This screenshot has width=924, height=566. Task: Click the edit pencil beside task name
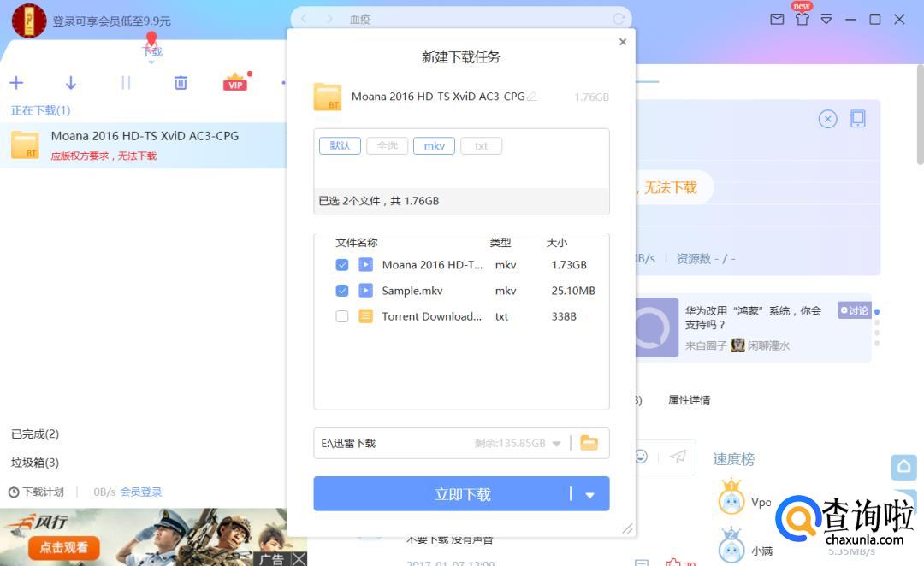(x=531, y=97)
